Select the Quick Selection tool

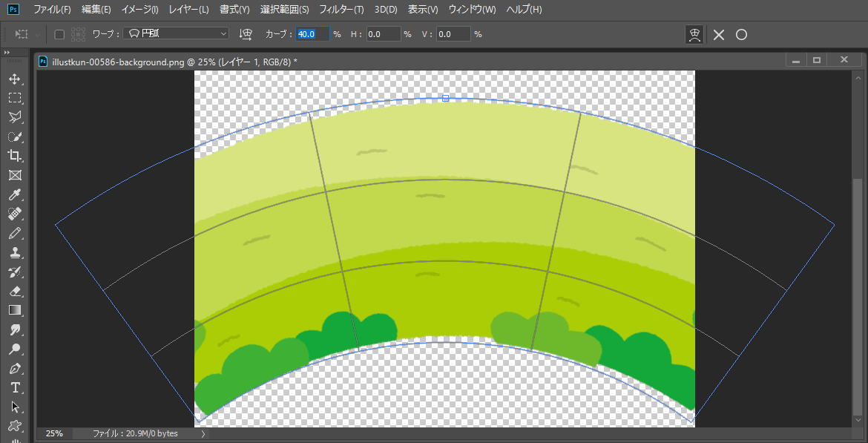[15, 137]
